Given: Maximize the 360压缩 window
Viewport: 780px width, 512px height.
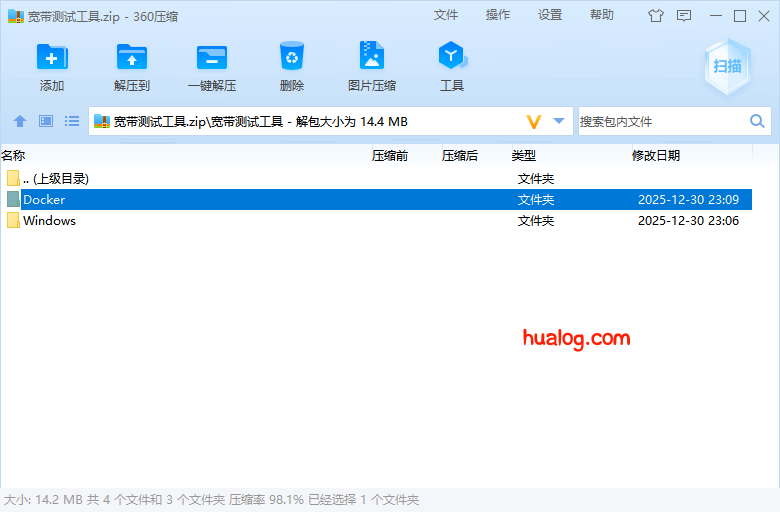Looking at the screenshot, I should 740,16.
